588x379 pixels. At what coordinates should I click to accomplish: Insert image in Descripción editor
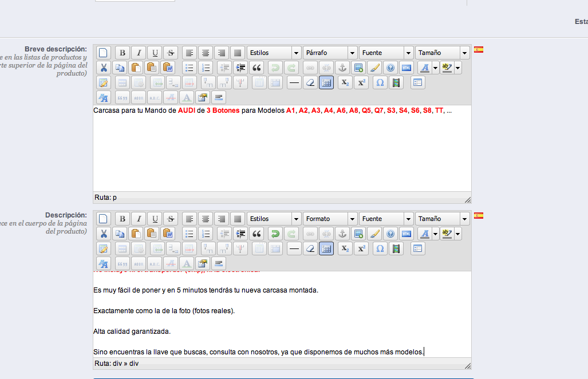coord(358,234)
